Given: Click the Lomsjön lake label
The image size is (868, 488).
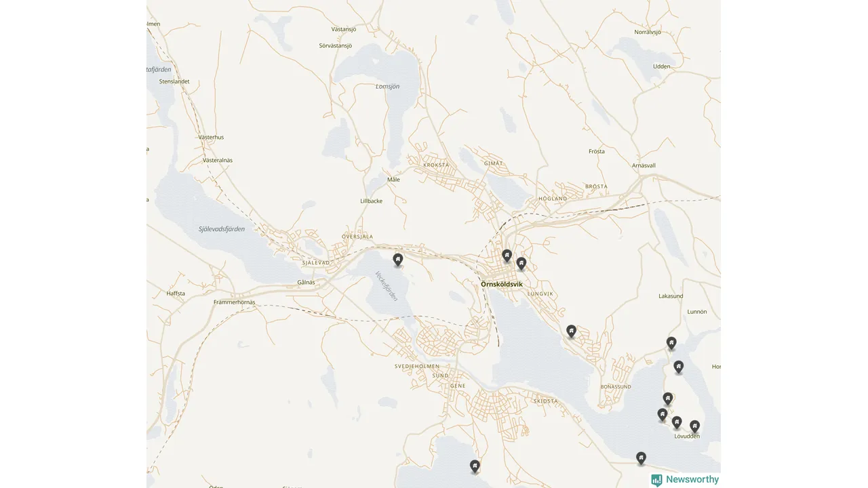Looking at the screenshot, I should (388, 86).
